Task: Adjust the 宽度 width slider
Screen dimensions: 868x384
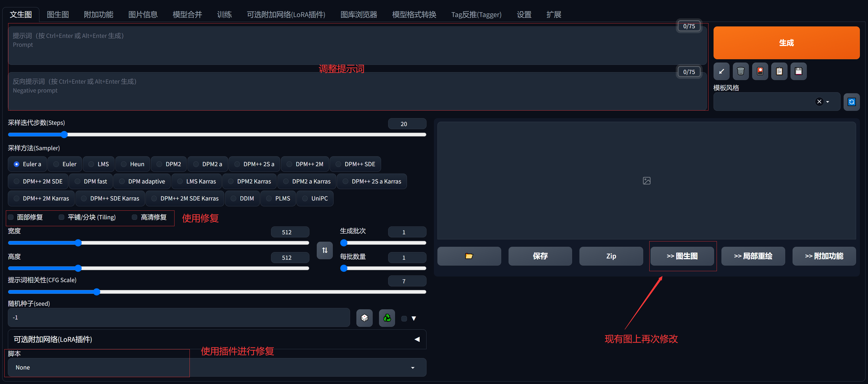Action: pyautogui.click(x=158, y=243)
